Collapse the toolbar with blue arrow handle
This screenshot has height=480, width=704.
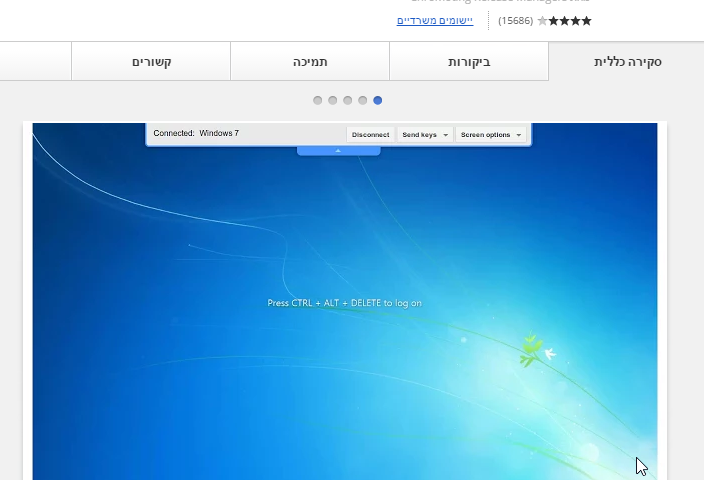[x=339, y=151]
